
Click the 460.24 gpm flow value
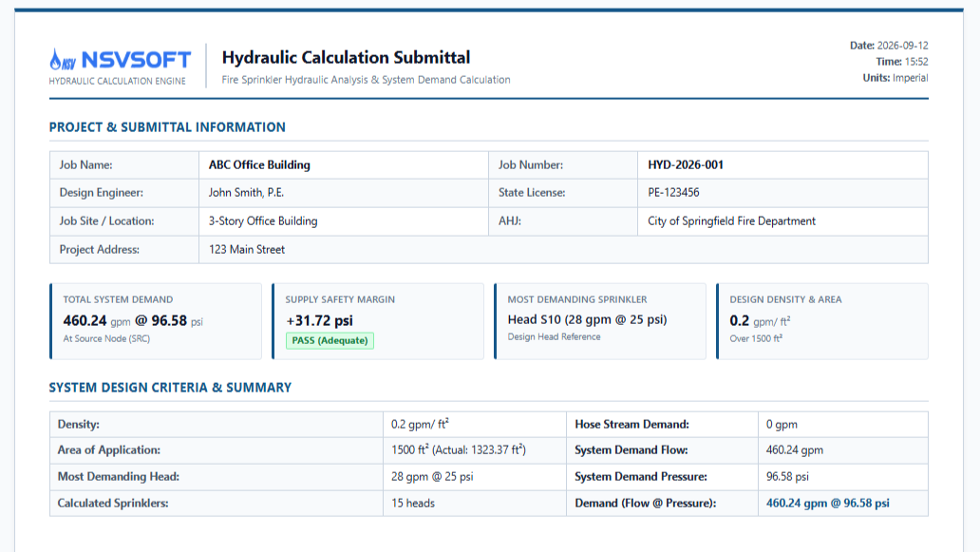tap(795, 450)
